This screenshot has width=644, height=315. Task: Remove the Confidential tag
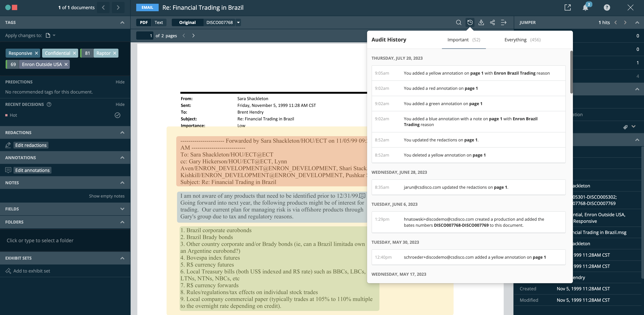tap(74, 53)
